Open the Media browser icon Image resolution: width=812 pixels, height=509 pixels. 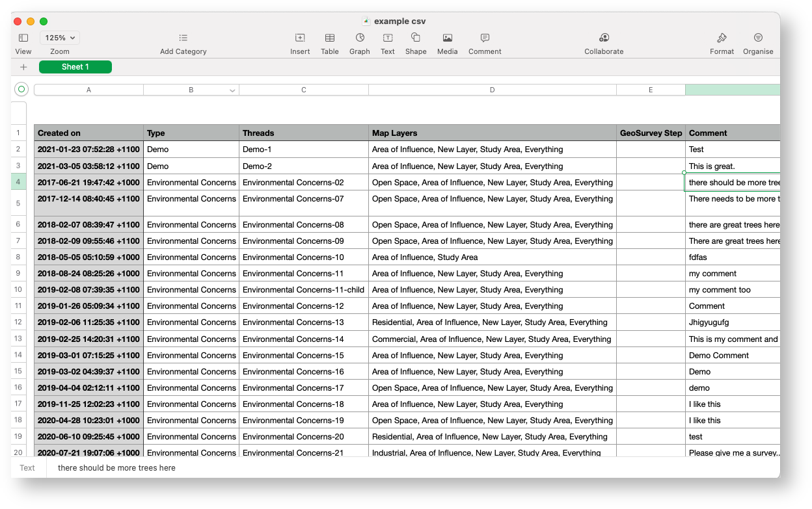[x=447, y=38]
